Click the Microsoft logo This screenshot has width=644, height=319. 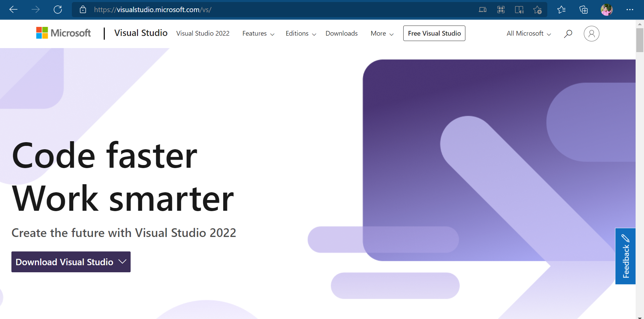click(63, 33)
